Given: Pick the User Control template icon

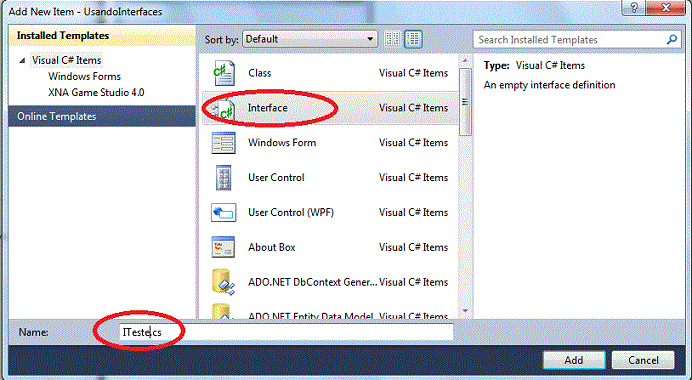Looking at the screenshot, I should [223, 177].
